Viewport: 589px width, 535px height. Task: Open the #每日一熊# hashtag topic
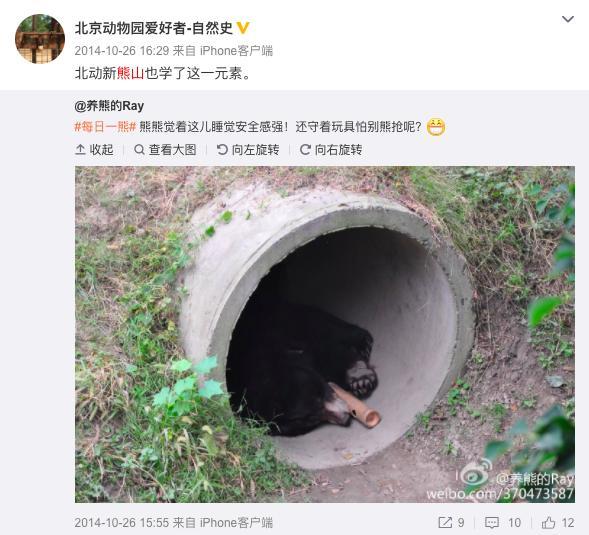[x=105, y=127]
